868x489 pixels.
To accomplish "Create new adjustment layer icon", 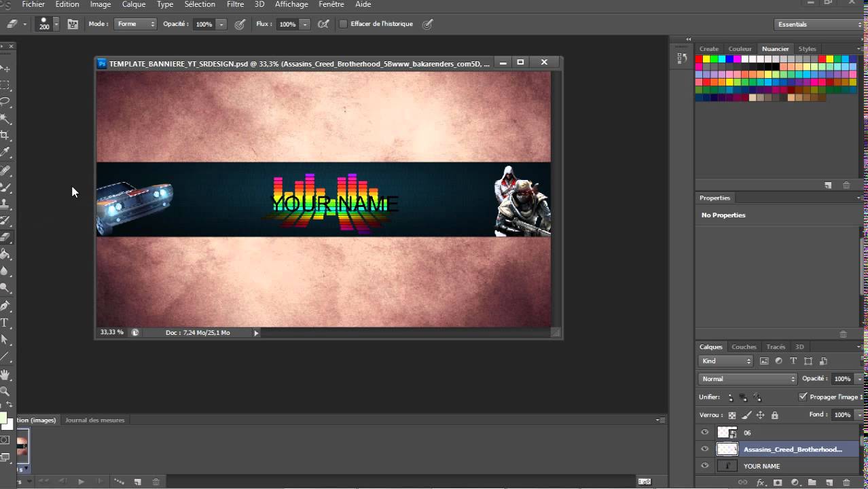I will pyautogui.click(x=795, y=482).
